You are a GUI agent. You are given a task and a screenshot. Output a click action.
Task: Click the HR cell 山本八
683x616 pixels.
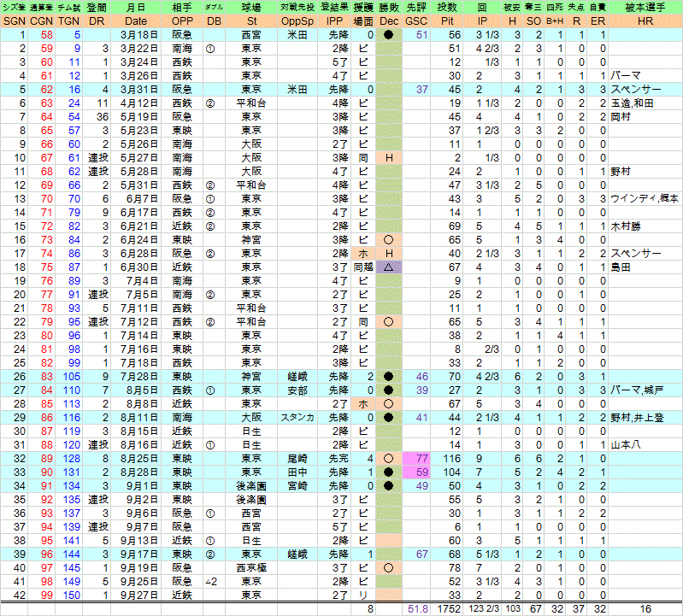click(626, 445)
